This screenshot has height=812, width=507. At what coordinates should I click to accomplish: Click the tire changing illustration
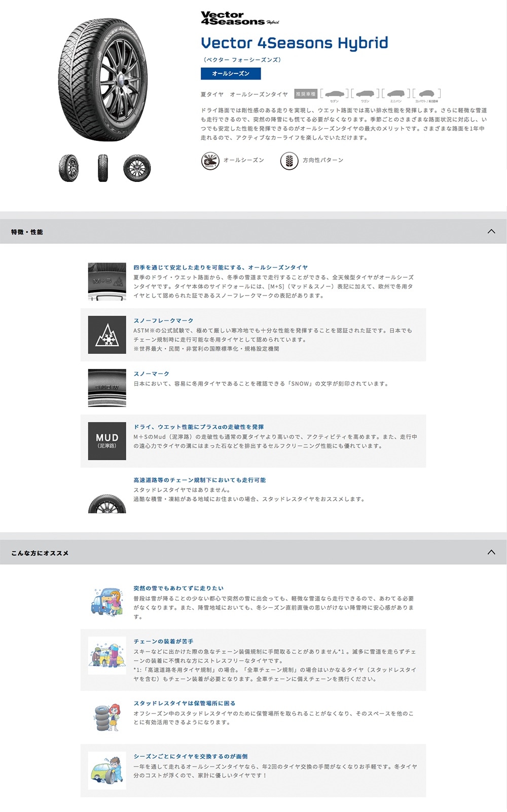pos(107,770)
